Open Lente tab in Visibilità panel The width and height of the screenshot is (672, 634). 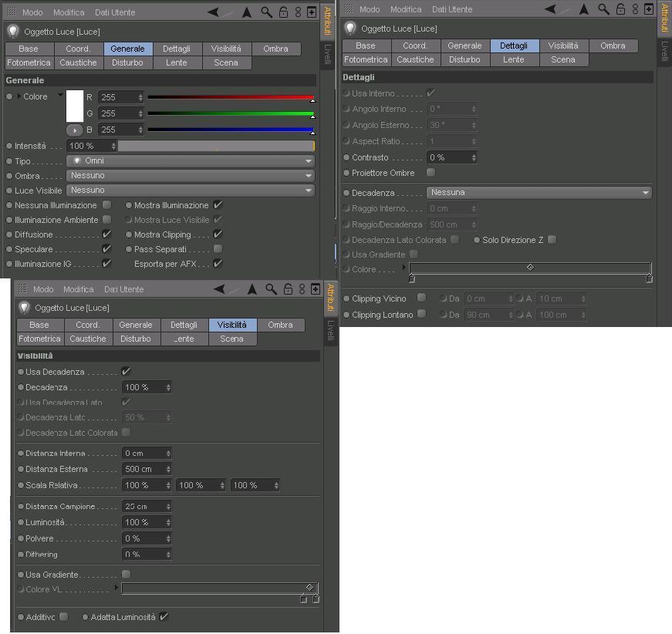(x=184, y=339)
